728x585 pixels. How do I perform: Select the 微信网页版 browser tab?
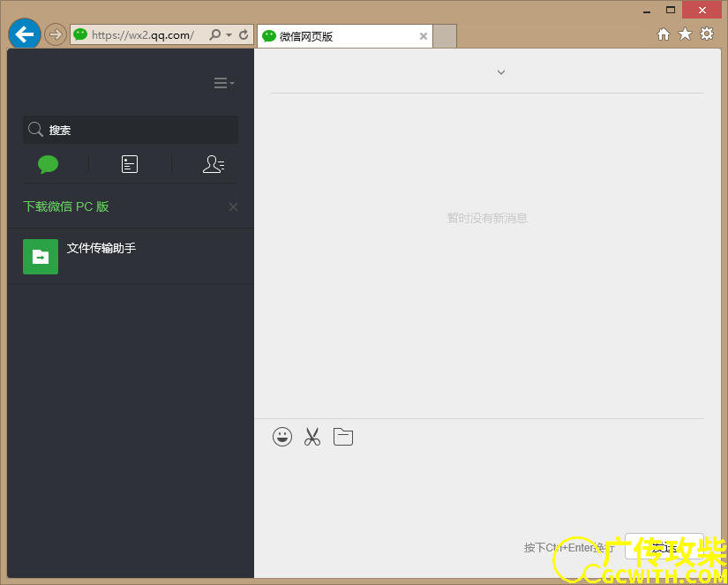coord(344,36)
